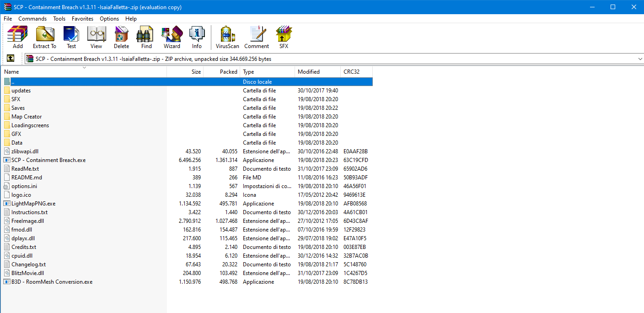Show archive Info
644x313 pixels.
tap(197, 37)
